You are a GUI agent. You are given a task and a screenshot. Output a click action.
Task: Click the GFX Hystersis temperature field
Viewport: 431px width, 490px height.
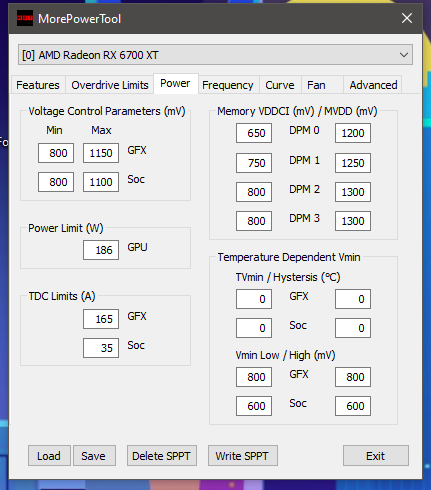click(353, 299)
